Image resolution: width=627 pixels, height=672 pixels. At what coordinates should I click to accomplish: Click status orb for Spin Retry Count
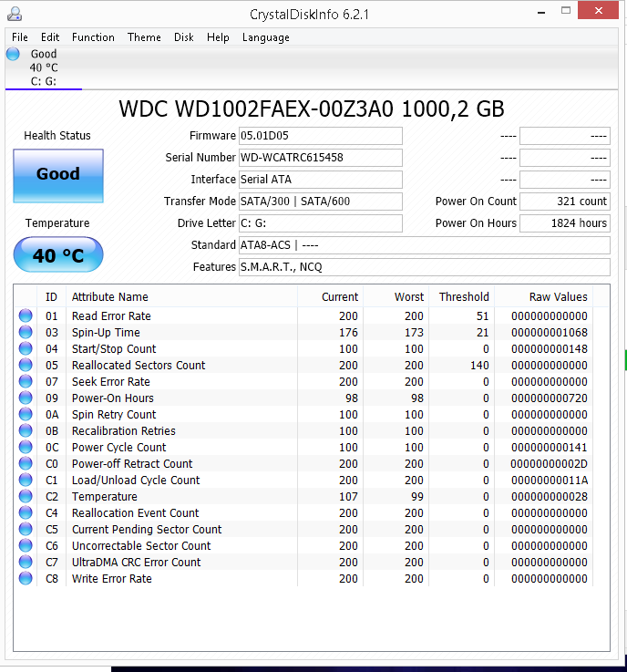[x=26, y=415]
